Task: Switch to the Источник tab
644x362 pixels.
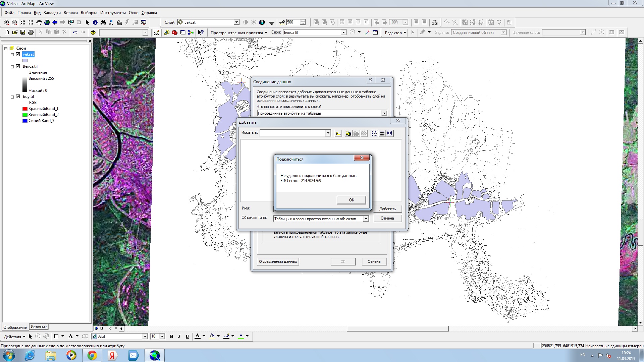Action: (x=39, y=327)
